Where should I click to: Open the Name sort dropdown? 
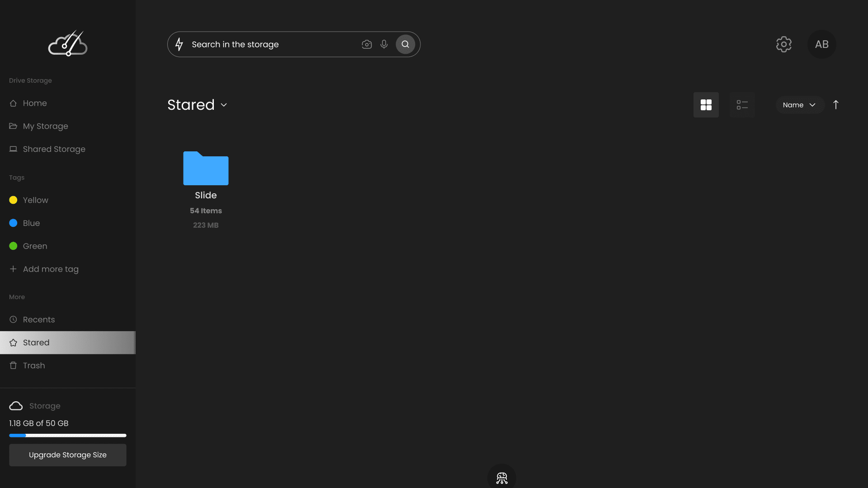tap(799, 105)
